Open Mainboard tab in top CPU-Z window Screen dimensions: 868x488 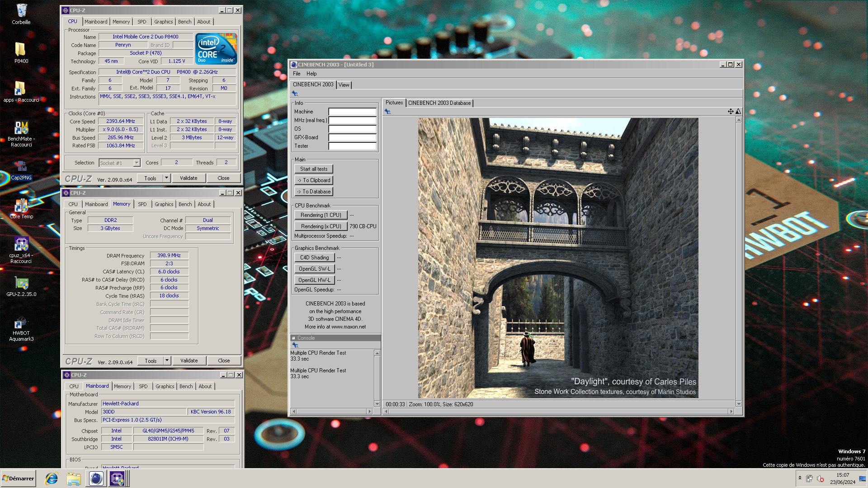tap(96, 22)
